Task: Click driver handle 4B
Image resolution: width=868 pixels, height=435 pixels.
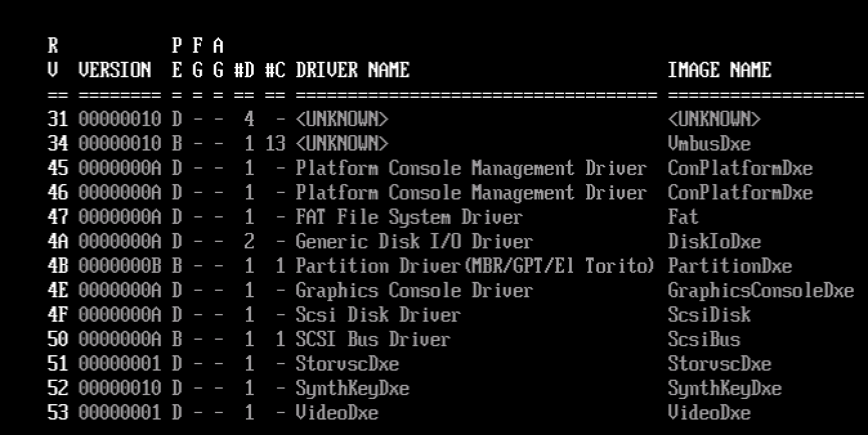Action: click(57, 266)
